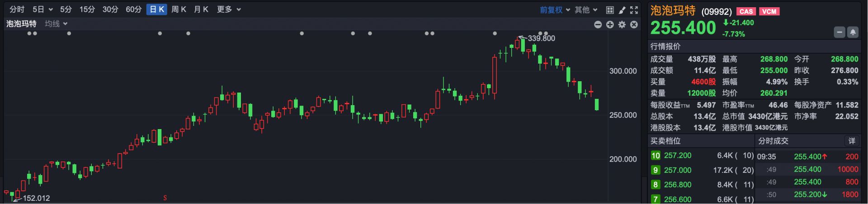Image resolution: width=868 pixels, height=204 pixels.
Task: Expand the 更多 timeframe dropdown
Action: click(229, 9)
